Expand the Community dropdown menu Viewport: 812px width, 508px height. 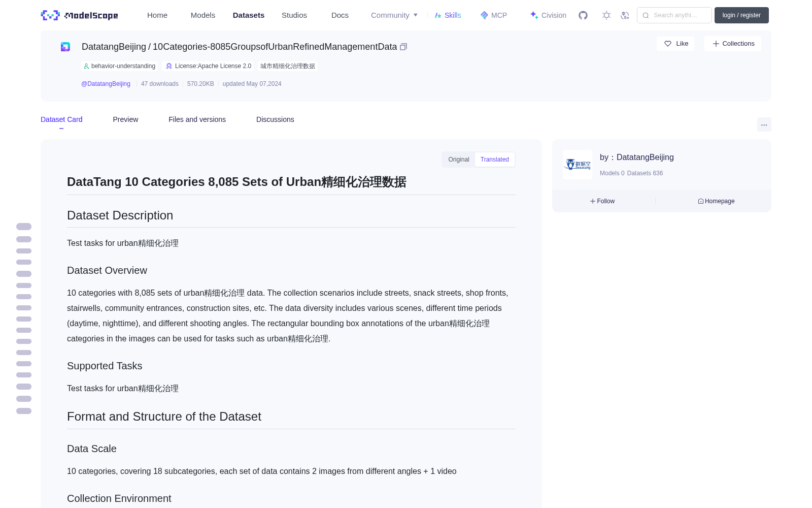[394, 15]
